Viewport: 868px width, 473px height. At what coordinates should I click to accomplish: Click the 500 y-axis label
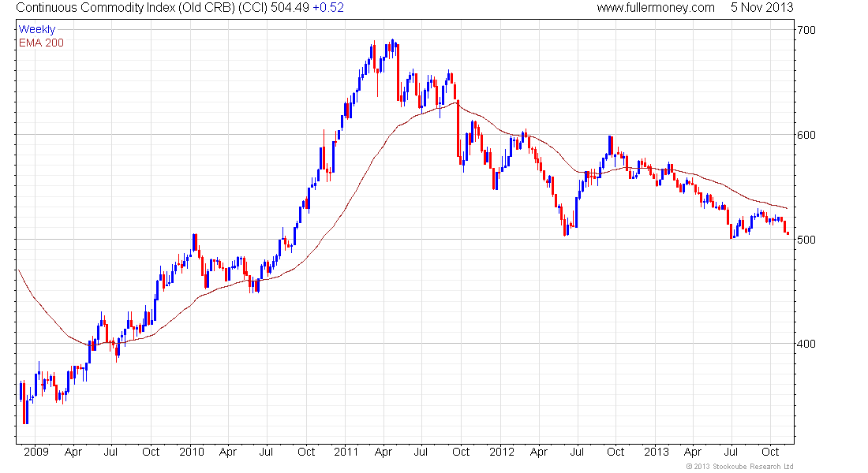coord(806,240)
